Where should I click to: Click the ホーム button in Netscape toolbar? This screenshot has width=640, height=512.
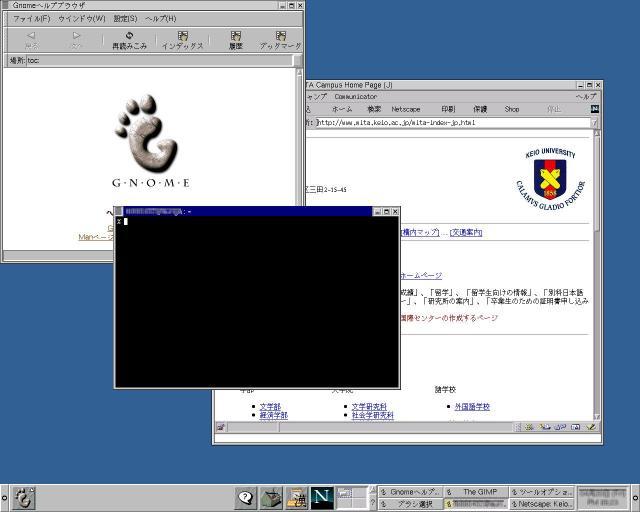click(x=342, y=109)
